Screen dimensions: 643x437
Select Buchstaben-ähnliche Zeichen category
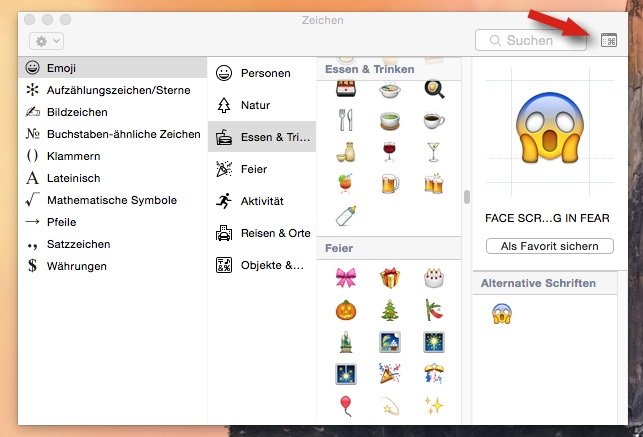pos(113,134)
